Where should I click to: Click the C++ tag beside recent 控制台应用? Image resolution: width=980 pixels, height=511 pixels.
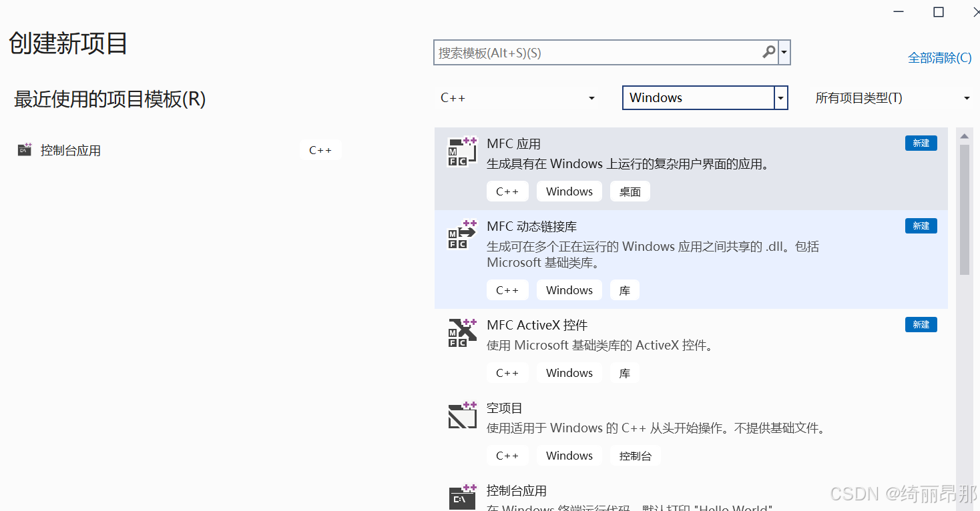click(x=320, y=150)
